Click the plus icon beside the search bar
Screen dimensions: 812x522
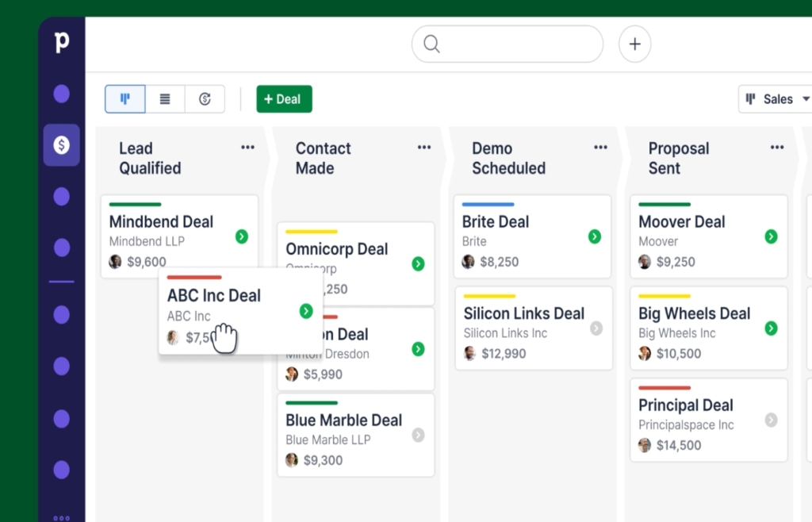634,44
